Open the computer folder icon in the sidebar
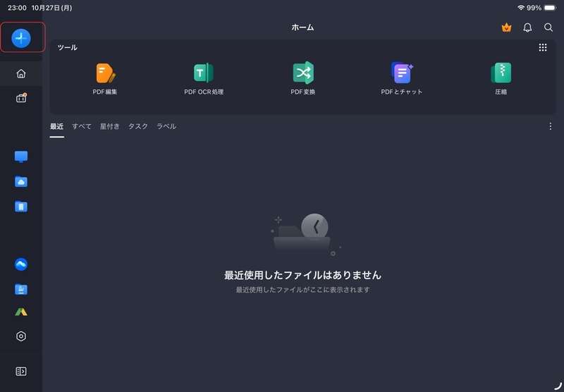This screenshot has width=564, height=392. pos(21,289)
